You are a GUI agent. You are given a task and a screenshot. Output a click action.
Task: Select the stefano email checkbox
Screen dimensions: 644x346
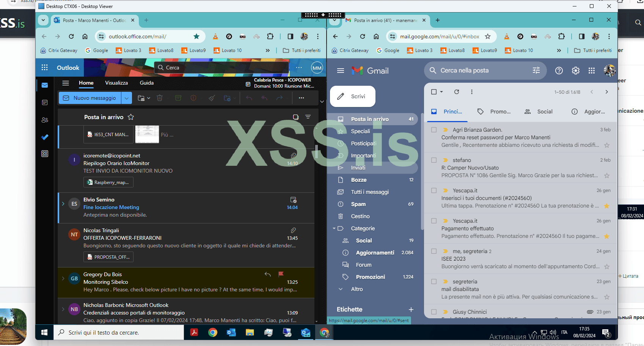point(434,160)
